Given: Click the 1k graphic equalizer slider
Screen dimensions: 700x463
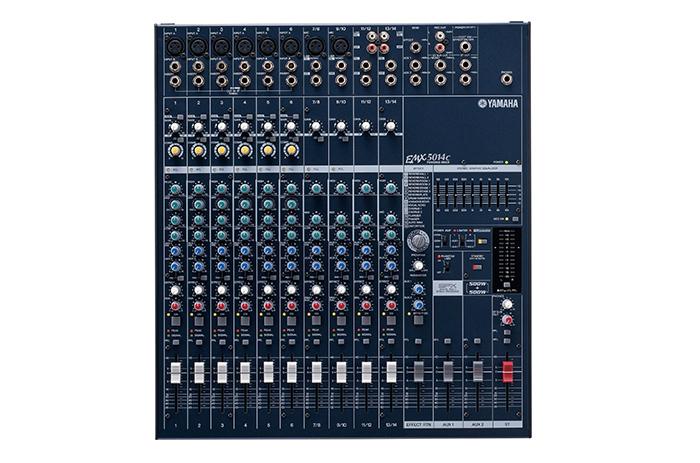Looking at the screenshot, I should coord(473,194).
